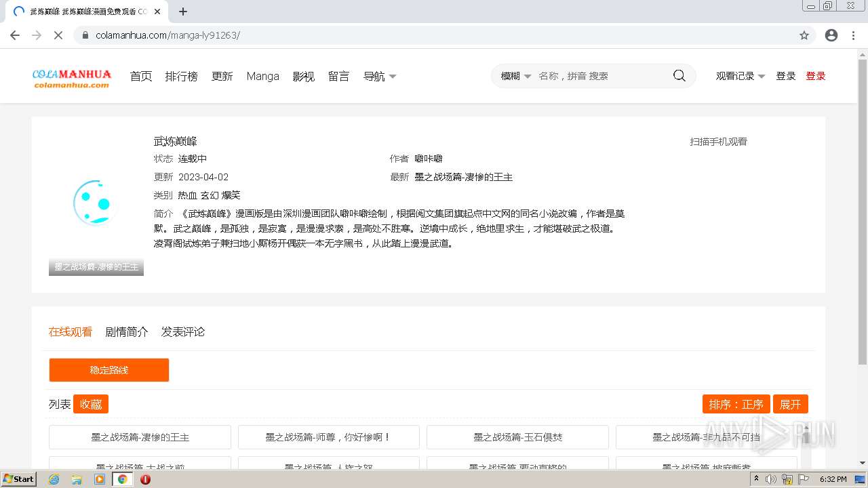Click the 玄幻 genre tag

click(x=210, y=195)
